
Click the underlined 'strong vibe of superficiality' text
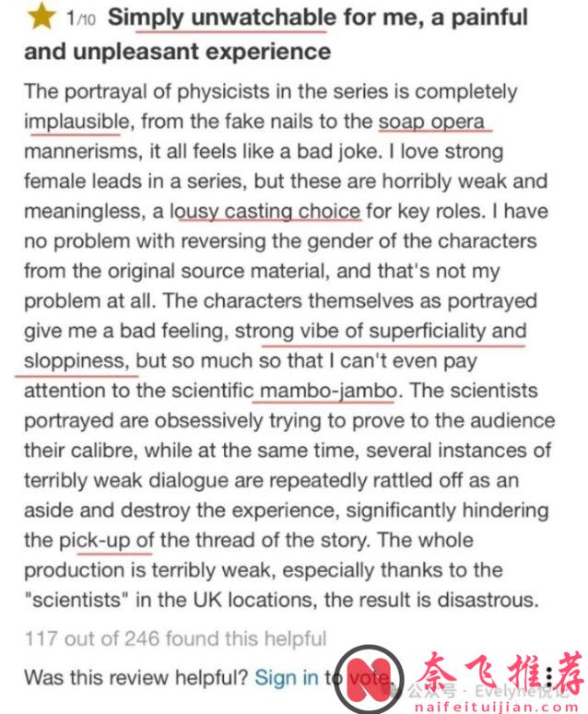(x=381, y=331)
